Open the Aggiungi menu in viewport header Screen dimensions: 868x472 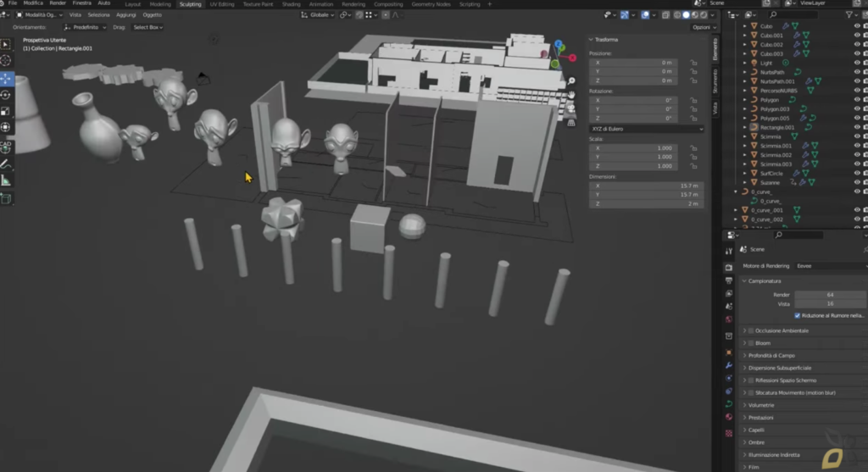point(125,15)
